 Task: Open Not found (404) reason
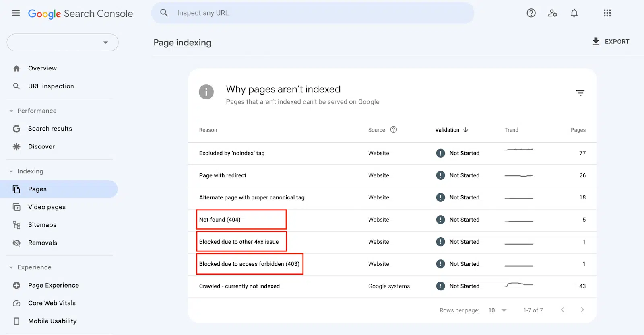pyautogui.click(x=220, y=220)
